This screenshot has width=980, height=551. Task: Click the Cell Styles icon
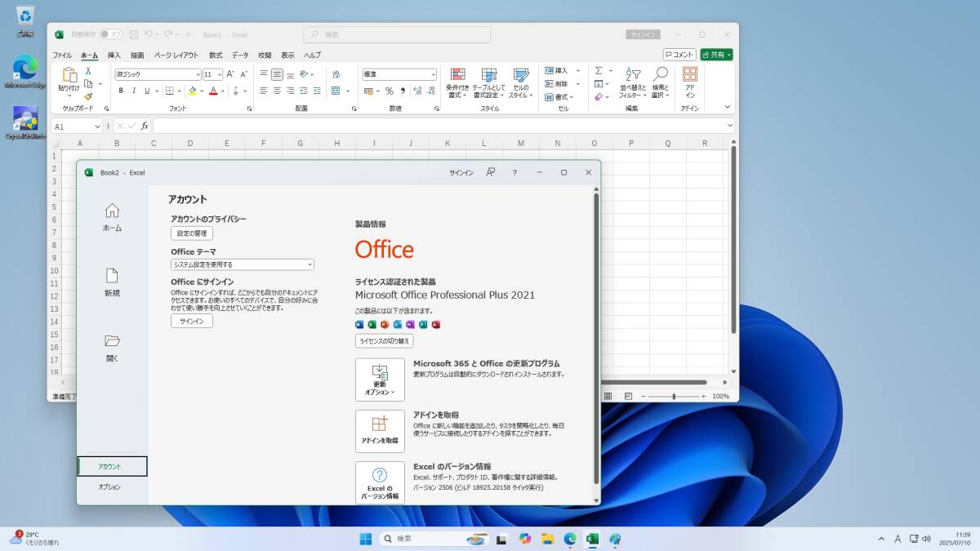tap(520, 75)
